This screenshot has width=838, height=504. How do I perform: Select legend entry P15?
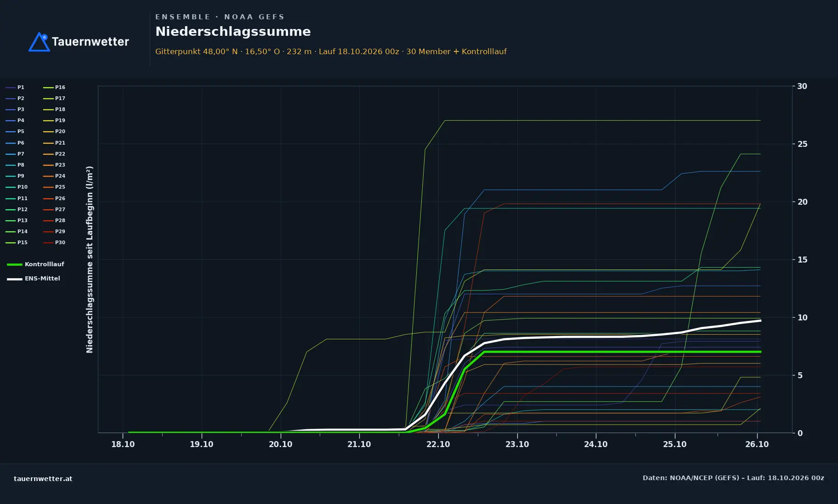[x=17, y=242]
